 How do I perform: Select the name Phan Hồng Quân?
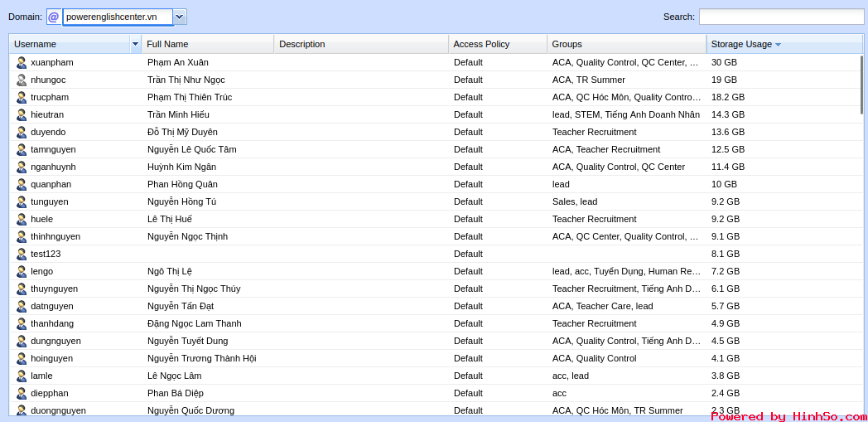pos(182,184)
